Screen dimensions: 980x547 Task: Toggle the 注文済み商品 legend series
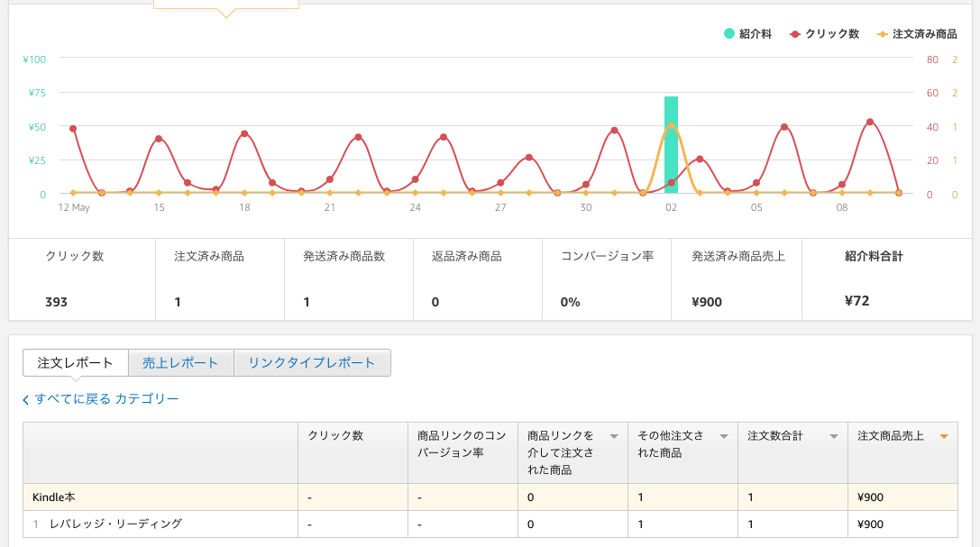click(917, 33)
